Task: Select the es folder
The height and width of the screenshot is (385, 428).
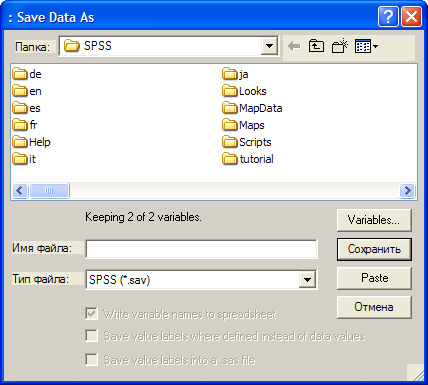Action: 27,108
